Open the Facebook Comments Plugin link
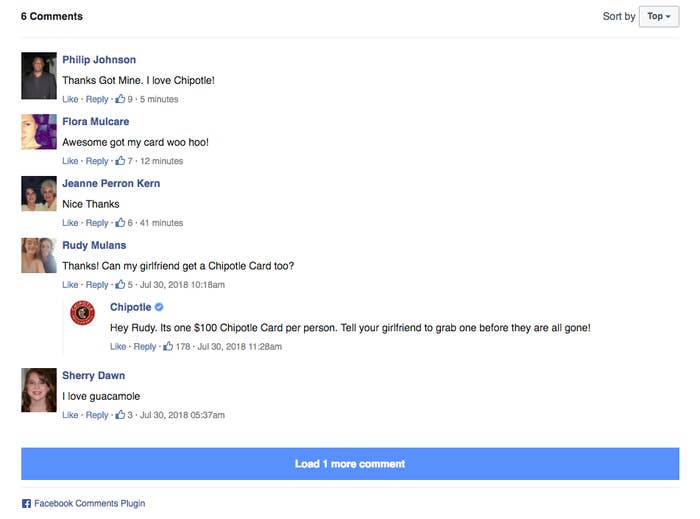The image size is (700, 519). pyautogui.click(x=90, y=503)
